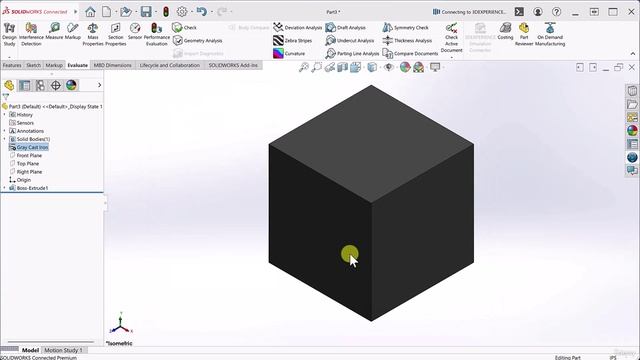Open the MBD Dimensions tab
This screenshot has height=360, width=640.
click(113, 65)
